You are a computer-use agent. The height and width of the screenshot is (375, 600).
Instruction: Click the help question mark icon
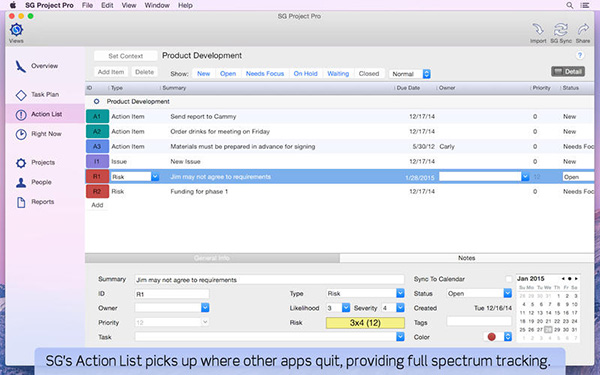[x=580, y=55]
